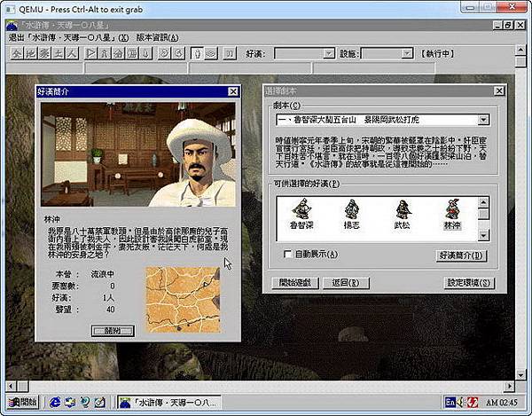
Task: Click the rightmost quick launch icon
Action: (100, 403)
